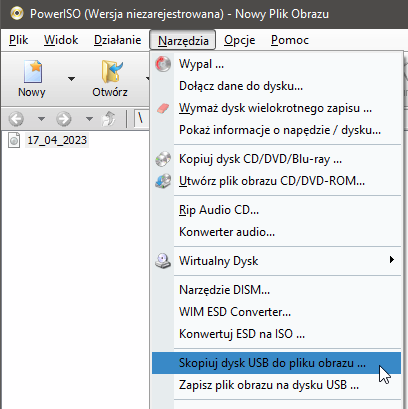The image size is (408, 409).
Task: Click the up-folder navigation icon
Action: pyautogui.click(x=108, y=118)
